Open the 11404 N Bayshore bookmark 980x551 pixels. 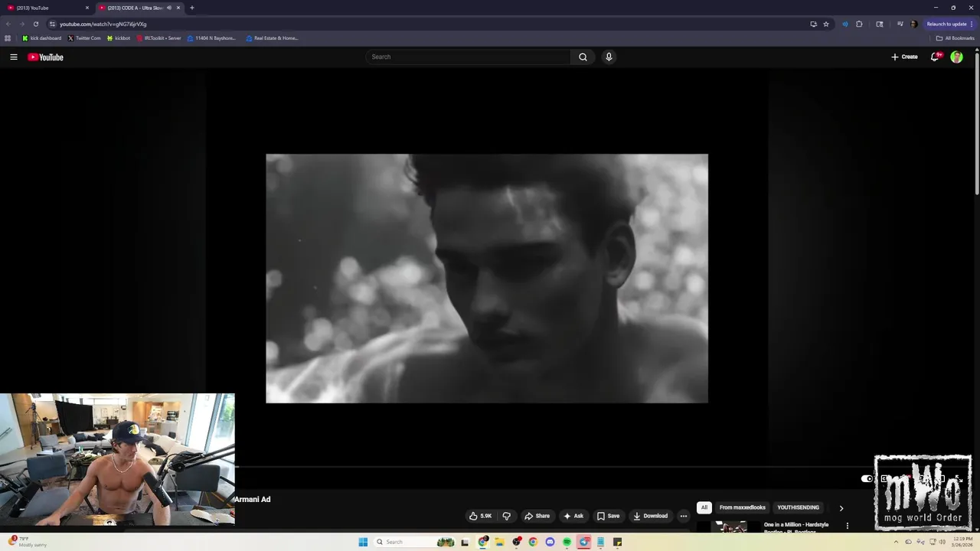point(211,38)
